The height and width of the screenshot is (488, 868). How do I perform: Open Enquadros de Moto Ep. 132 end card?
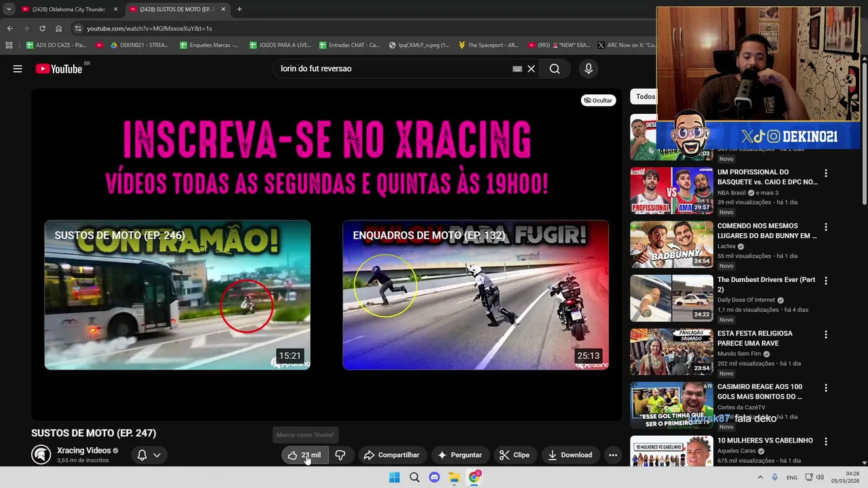[x=475, y=295]
